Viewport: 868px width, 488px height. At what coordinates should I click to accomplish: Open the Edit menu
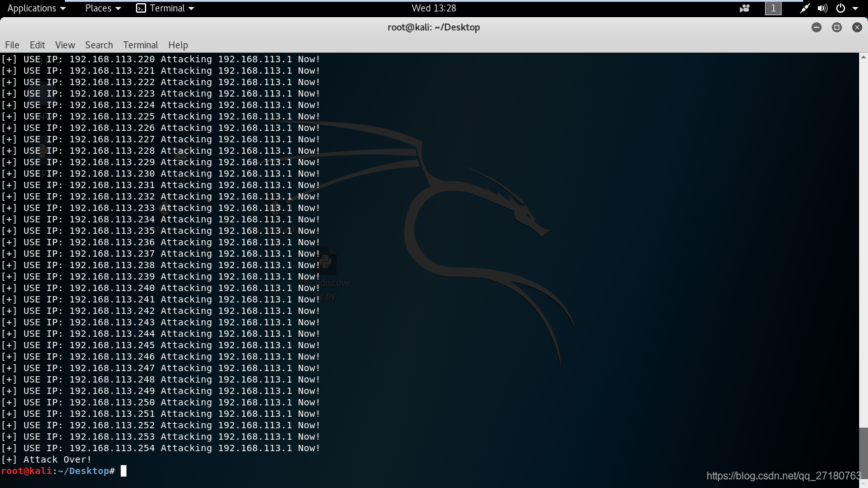[x=37, y=45]
